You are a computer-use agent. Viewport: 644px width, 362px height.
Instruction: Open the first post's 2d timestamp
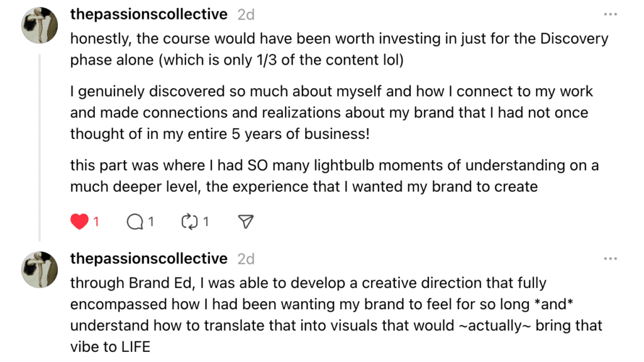click(246, 14)
